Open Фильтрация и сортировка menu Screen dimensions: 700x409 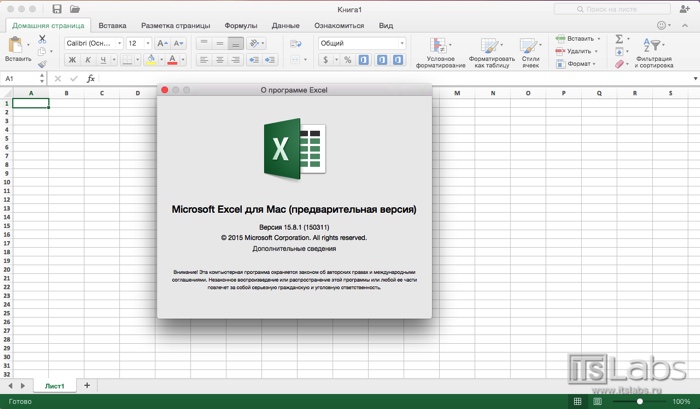(654, 52)
